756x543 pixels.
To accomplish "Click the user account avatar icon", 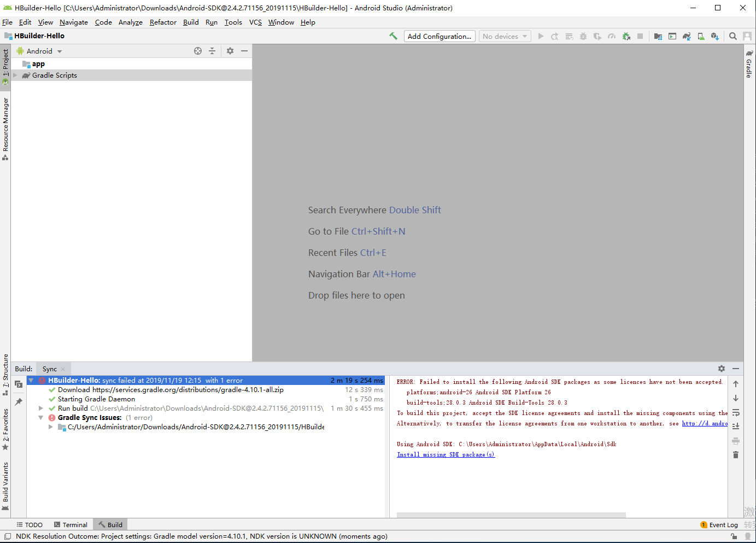I will 747,36.
